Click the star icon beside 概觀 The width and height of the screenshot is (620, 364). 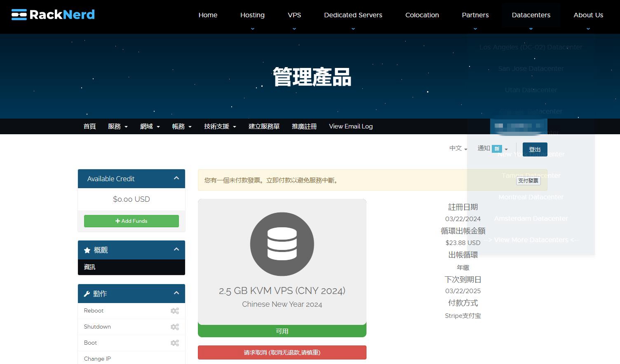87,250
